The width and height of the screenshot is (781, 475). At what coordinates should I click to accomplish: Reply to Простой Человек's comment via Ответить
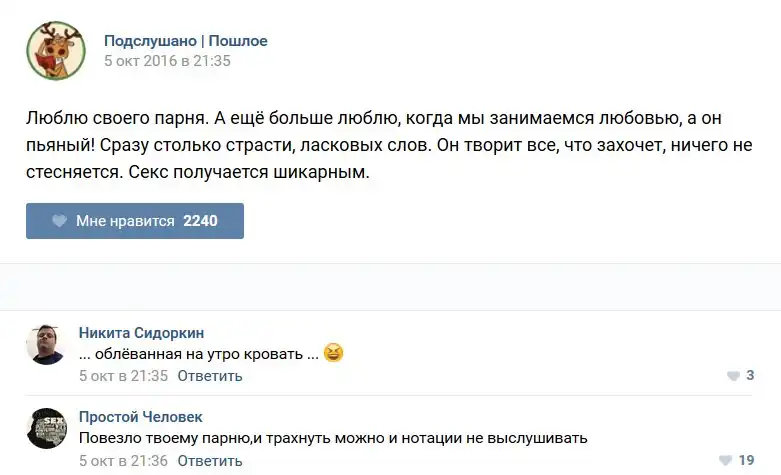pos(210,461)
